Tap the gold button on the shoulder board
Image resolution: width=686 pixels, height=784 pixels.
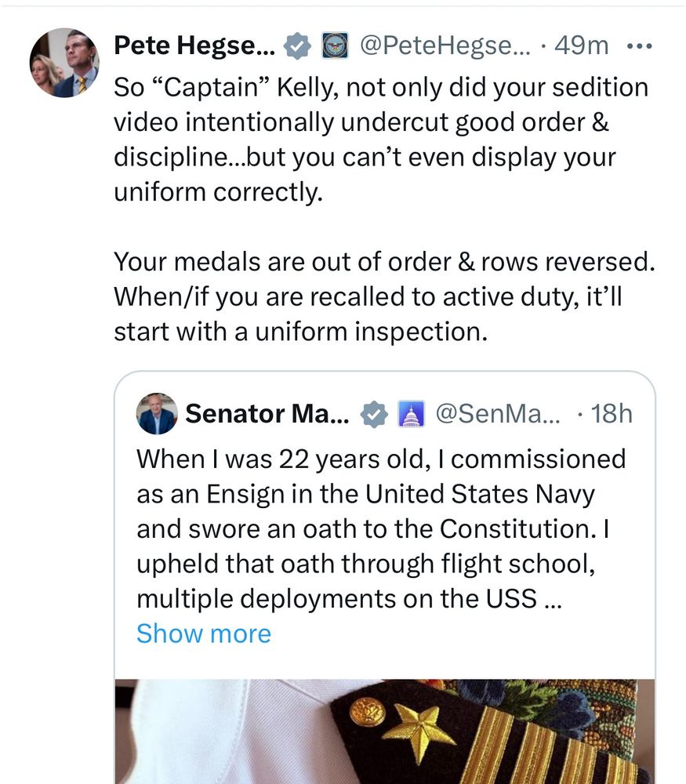(366, 711)
